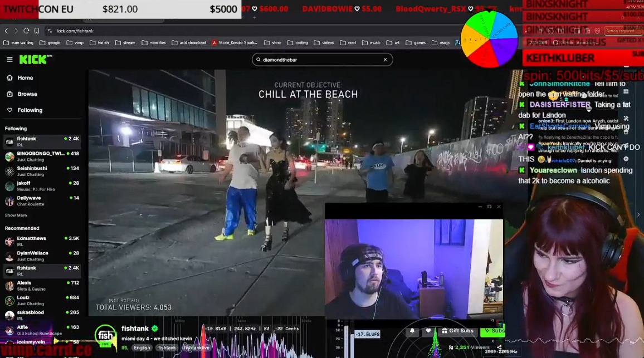The image size is (644, 358).
Task: Open stream bookmark folder
Action: (125, 43)
